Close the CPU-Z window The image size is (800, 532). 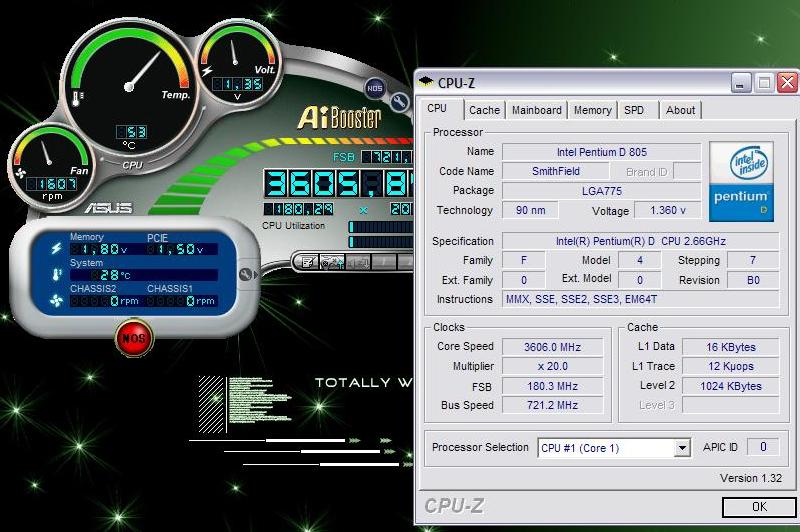(x=787, y=83)
